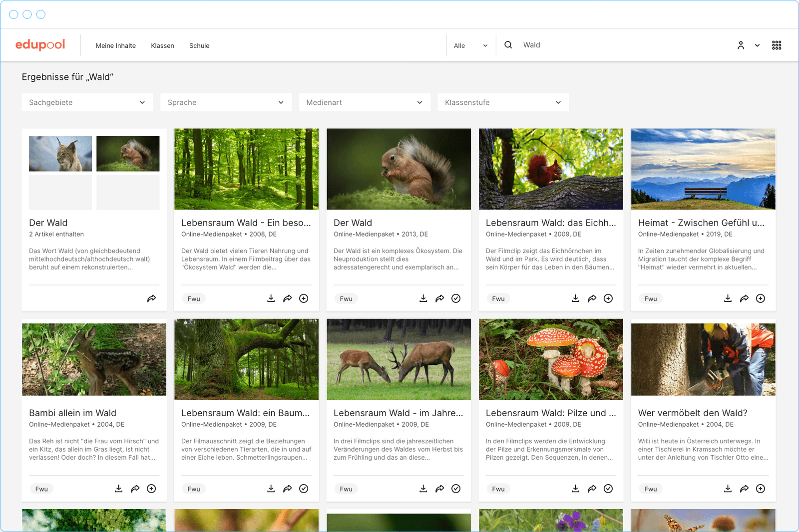Go to the Klassen navigation item
The width and height of the screenshot is (799, 532).
tap(162, 45)
